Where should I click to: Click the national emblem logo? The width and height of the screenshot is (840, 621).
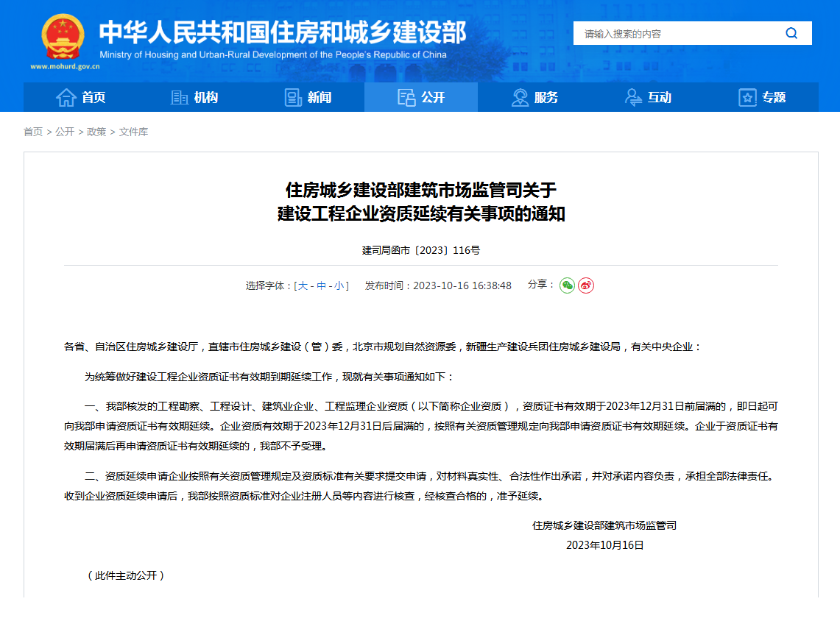pos(63,37)
